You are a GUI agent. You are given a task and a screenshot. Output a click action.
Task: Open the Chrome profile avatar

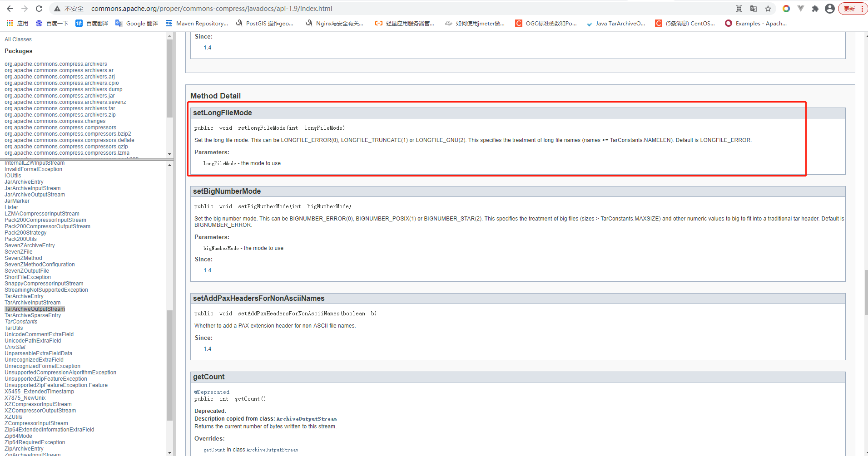click(830, 8)
